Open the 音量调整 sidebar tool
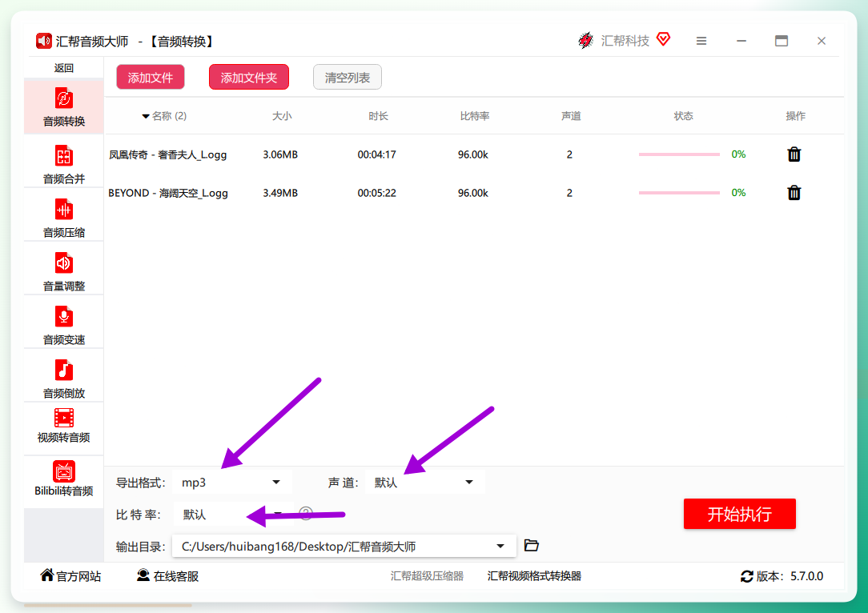Image resolution: width=868 pixels, height=613 pixels. (64, 272)
